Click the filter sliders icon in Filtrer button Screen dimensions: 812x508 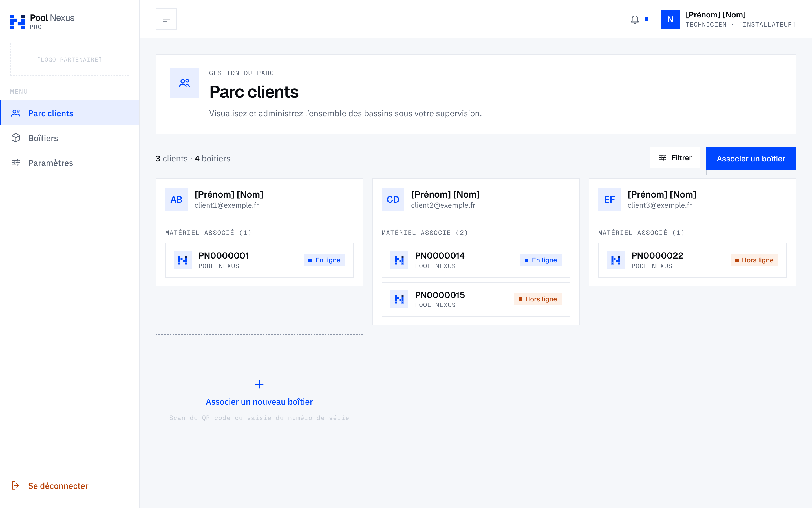(x=662, y=157)
